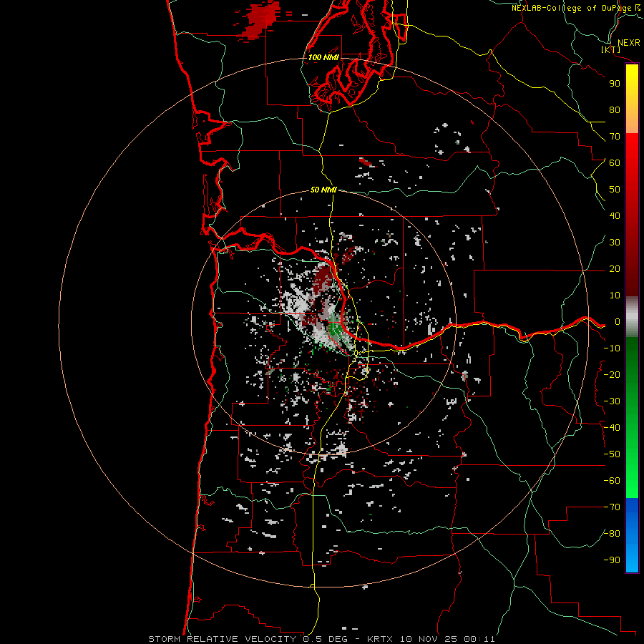Click the STORM RELATIVE VELOCITY caption text

tap(223, 639)
